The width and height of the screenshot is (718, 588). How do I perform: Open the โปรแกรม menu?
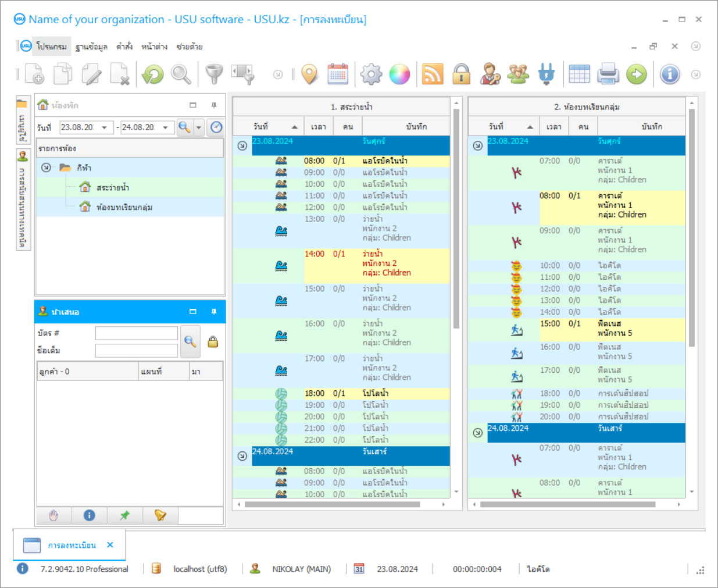tap(51, 47)
